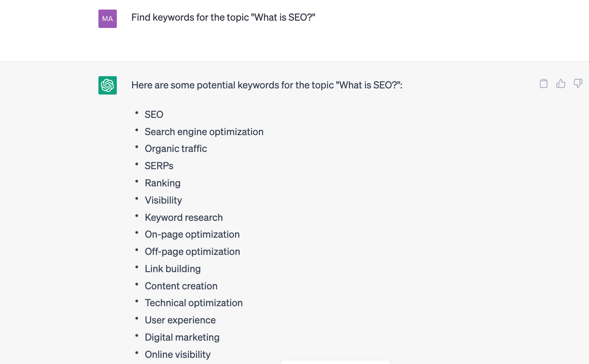Viewport: 589px width, 364px height.
Task: Click the "SERPs" keyword
Action: click(x=159, y=166)
